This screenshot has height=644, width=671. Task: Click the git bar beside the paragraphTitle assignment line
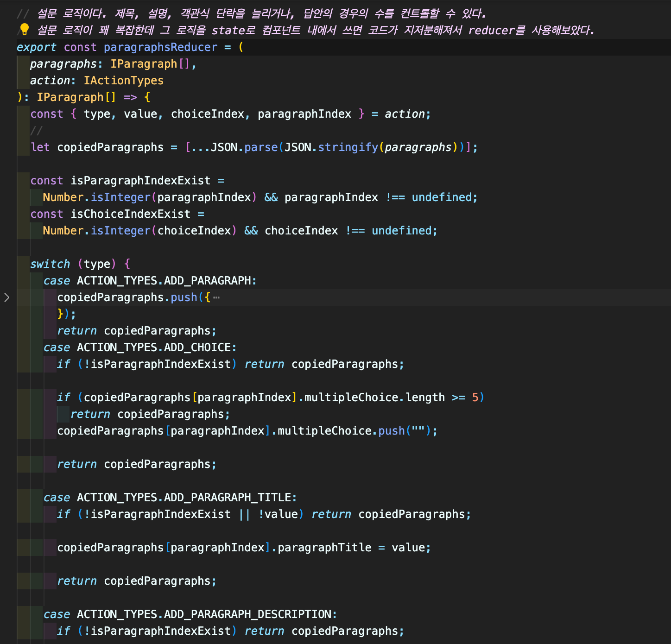pos(24,547)
